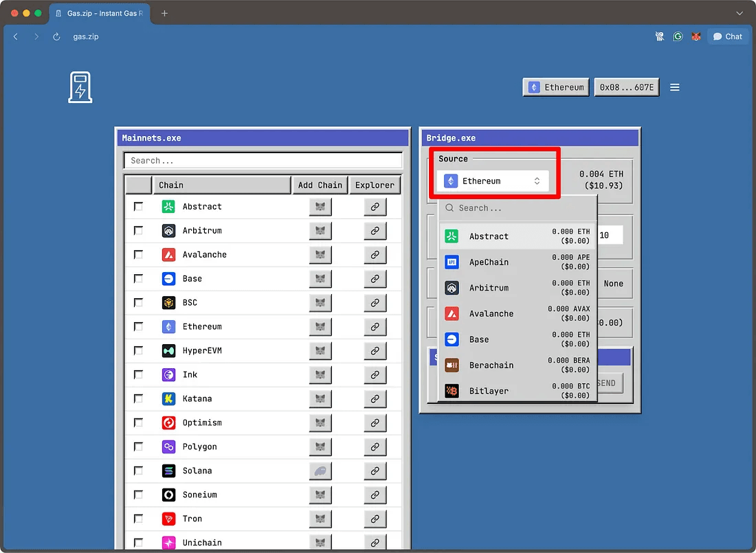
Task: Open explorer link for Base
Action: (x=375, y=279)
